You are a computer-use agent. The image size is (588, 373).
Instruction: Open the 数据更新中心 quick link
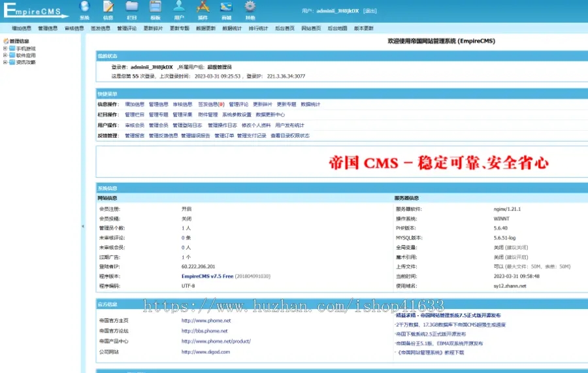[270, 115]
